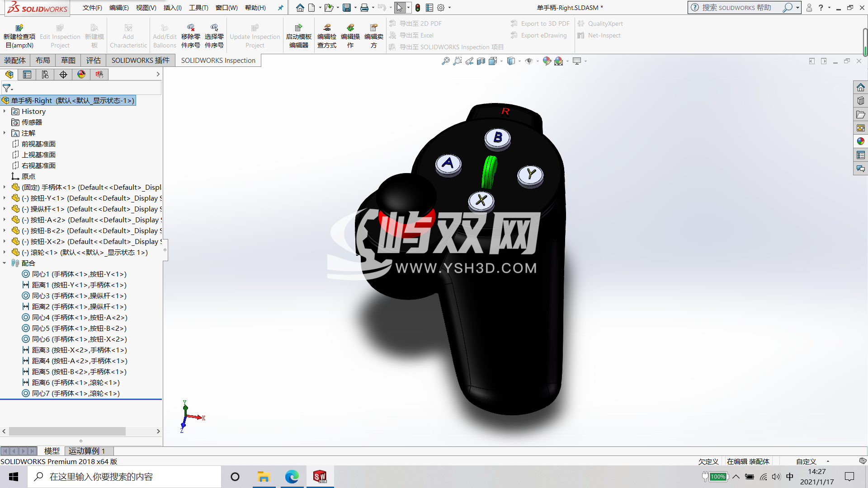Switch to the 草图 ribbon tab
Image resolution: width=868 pixels, height=488 pixels.
pyautogui.click(x=67, y=60)
